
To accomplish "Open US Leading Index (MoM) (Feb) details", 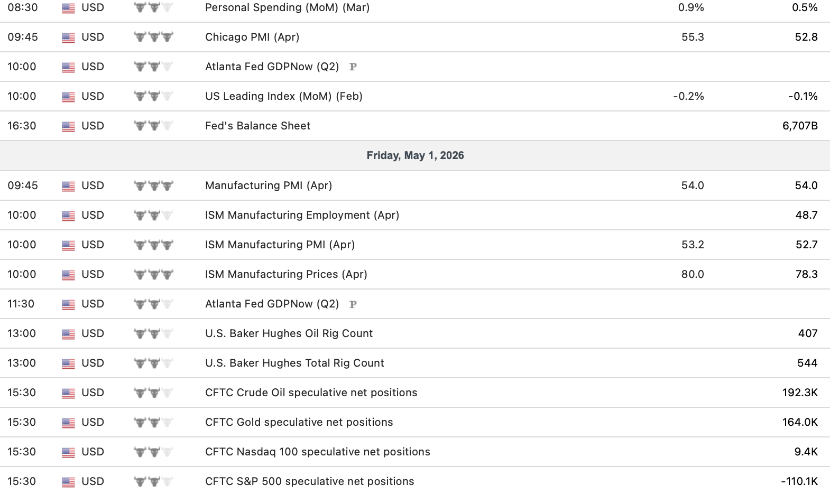I will 283,96.
